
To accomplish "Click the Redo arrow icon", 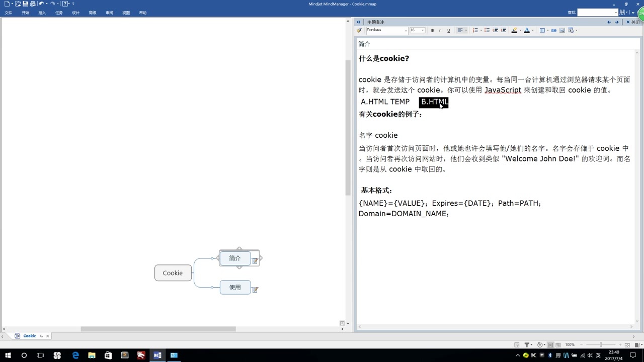I will tap(52, 4).
